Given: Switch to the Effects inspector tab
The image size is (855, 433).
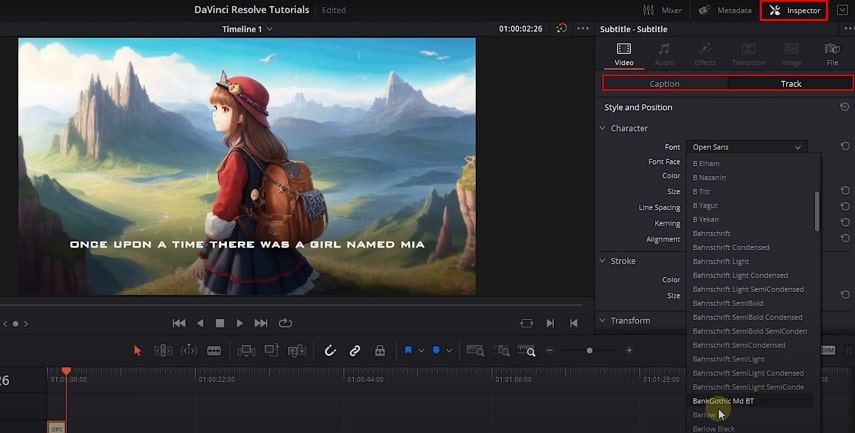Looking at the screenshot, I should point(705,55).
